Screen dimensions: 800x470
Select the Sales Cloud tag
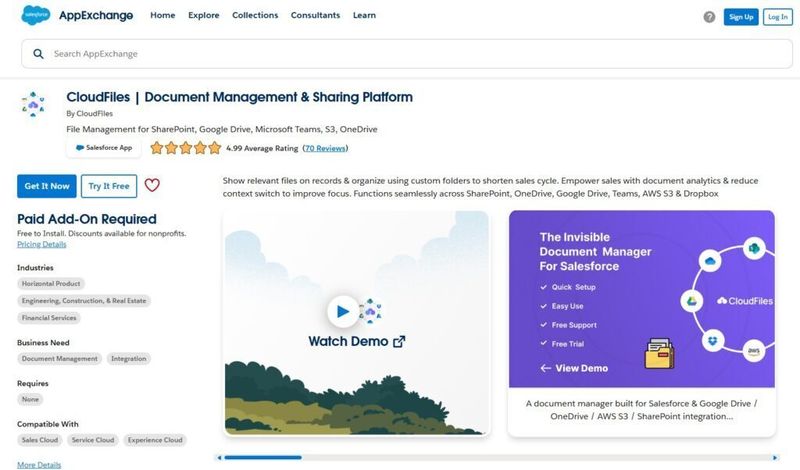tap(40, 440)
